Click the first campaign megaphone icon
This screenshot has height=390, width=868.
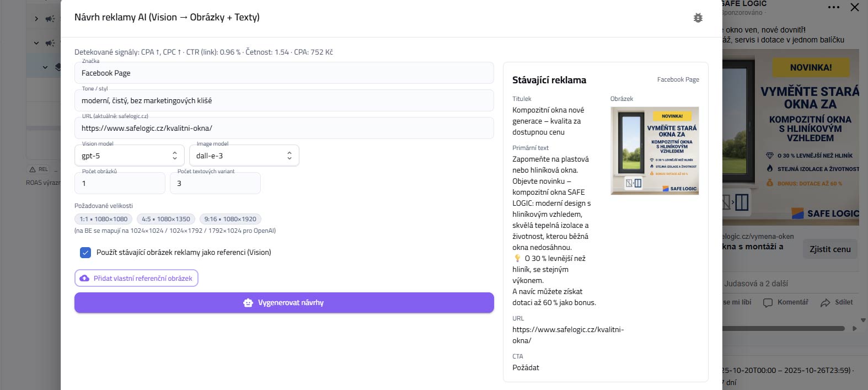coord(50,19)
